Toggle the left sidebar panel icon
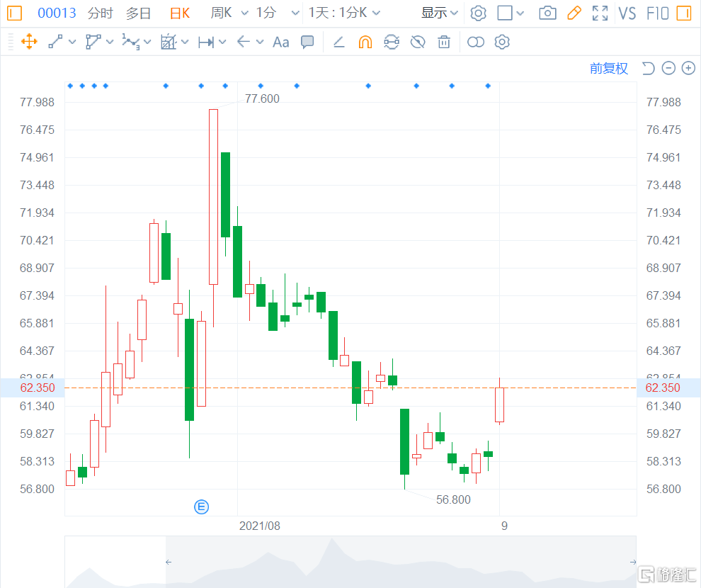The image size is (701, 588). click(14, 13)
